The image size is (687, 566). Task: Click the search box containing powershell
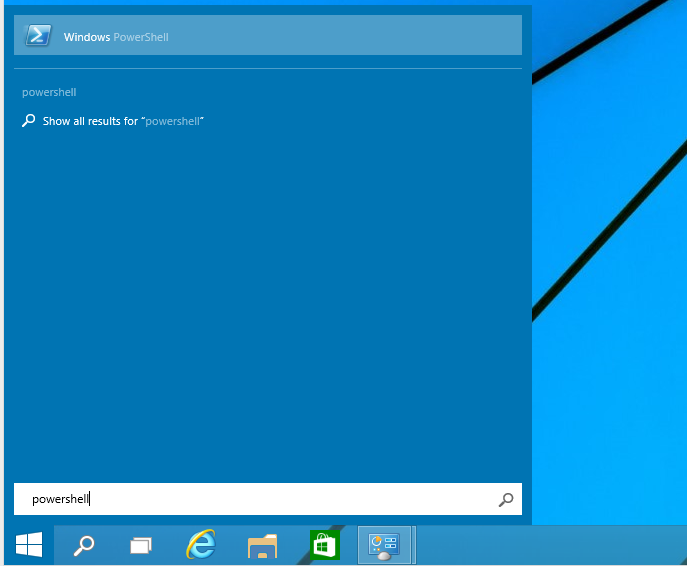268,499
